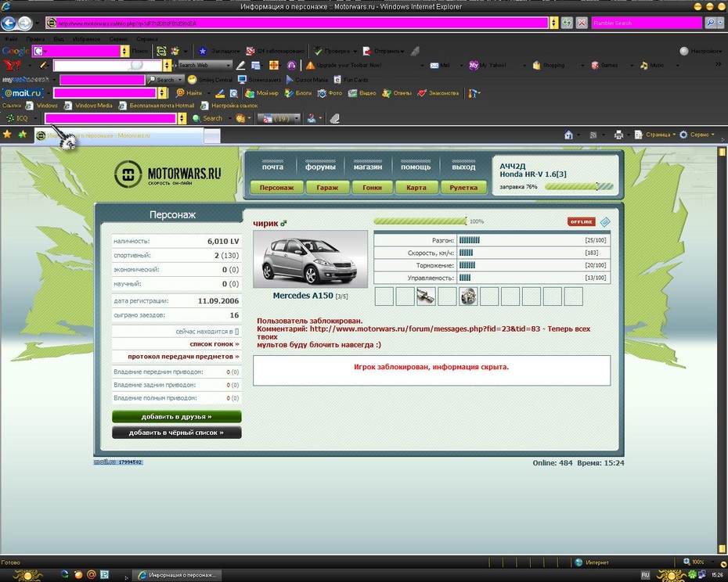
Task: Open Screensavers monitor icon
Action: [242, 80]
